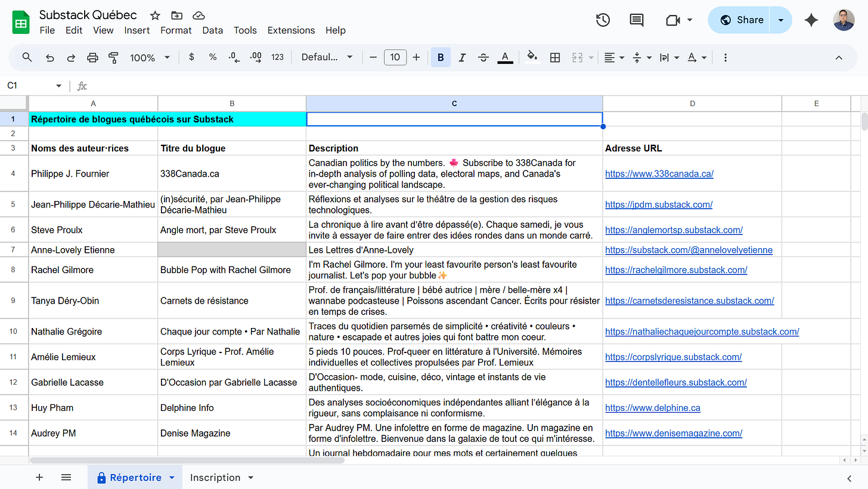Open the Data menu
Screen dimensions: 868x489
212,30
